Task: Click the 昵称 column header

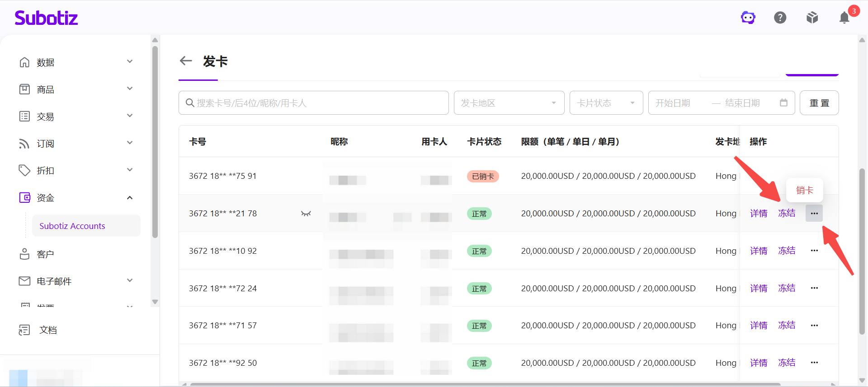Action: (339, 142)
